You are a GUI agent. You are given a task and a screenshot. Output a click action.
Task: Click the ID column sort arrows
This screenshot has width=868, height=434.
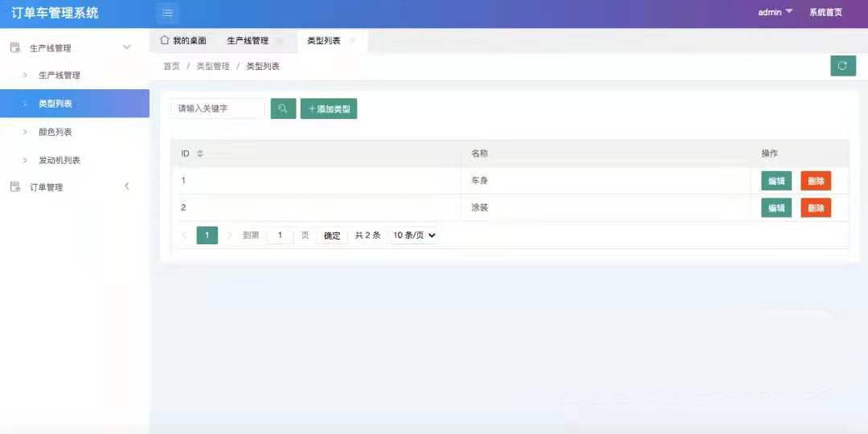coord(200,154)
